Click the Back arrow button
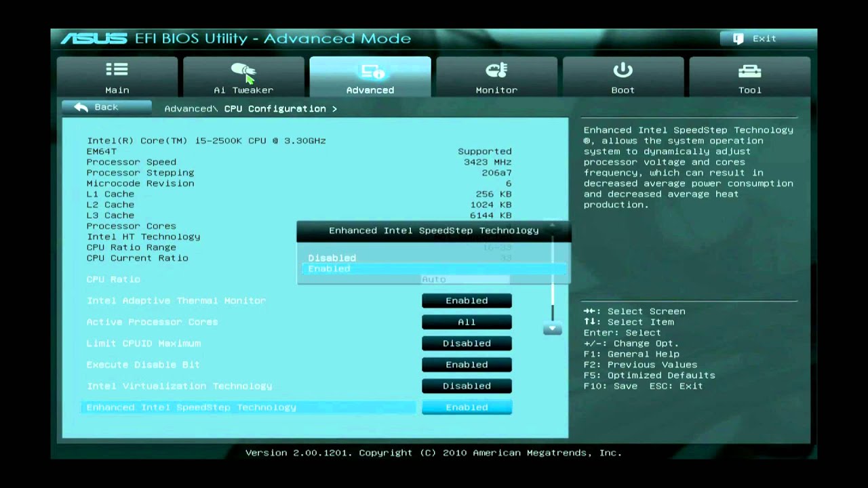The height and width of the screenshot is (488, 868). 106,107
